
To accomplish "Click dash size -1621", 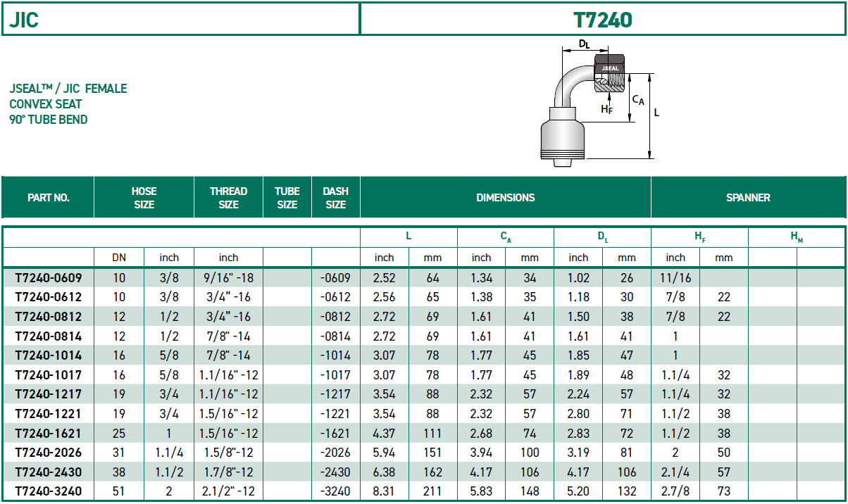I will click(x=336, y=433).
